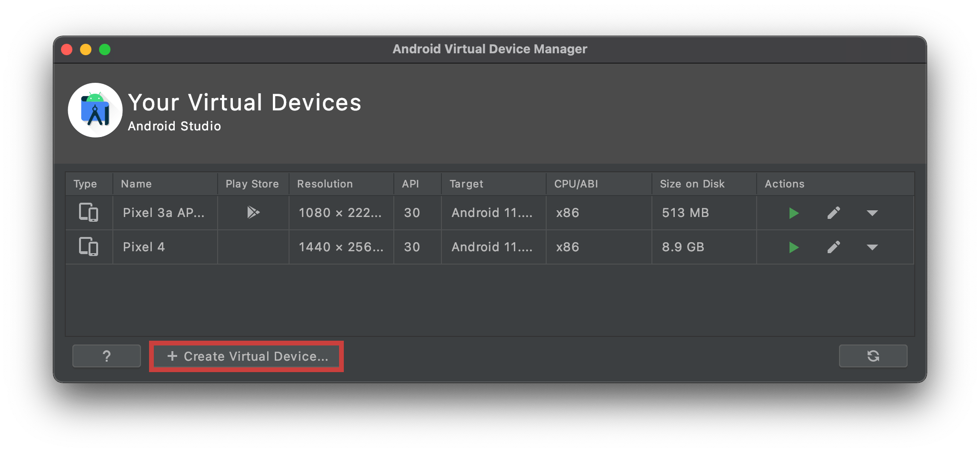Edit the Pixel 3a virtual device

click(833, 213)
